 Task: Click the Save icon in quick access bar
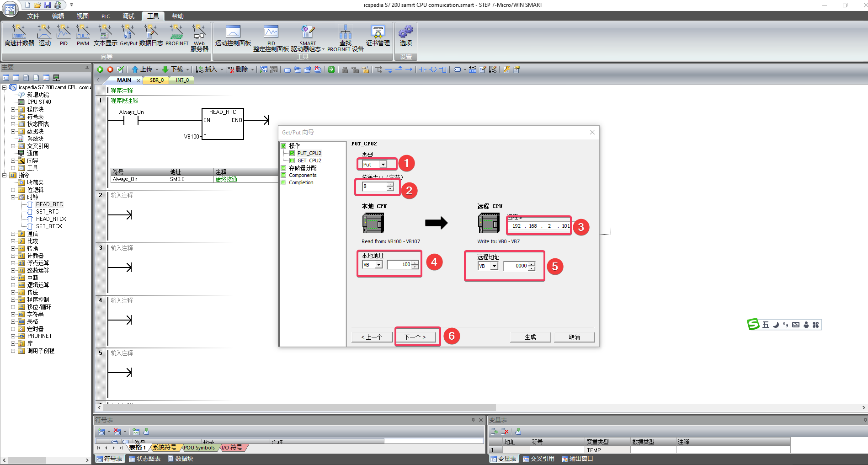(x=48, y=5)
